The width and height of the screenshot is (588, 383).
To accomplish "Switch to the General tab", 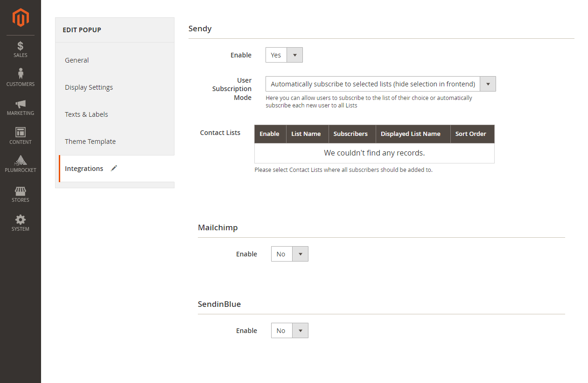I will [77, 60].
